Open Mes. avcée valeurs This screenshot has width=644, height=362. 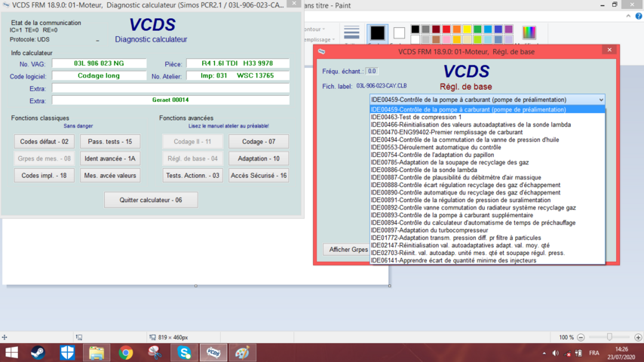110,176
